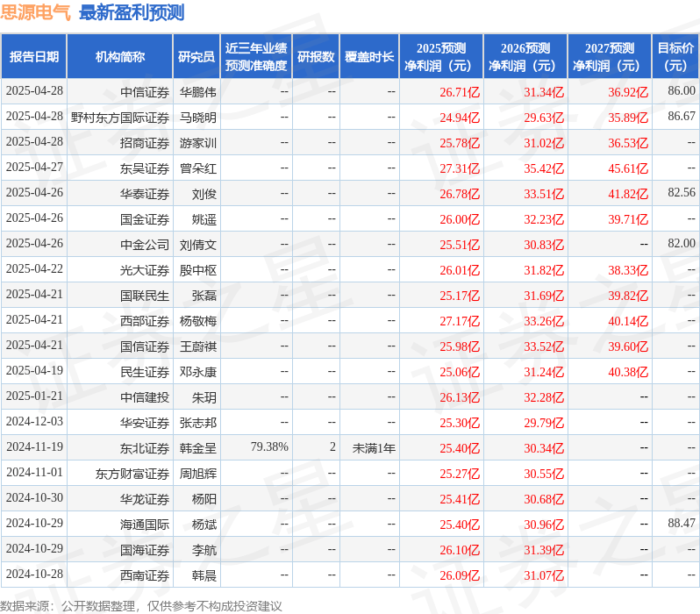Click the 思源电气 stock name in title

36,12
